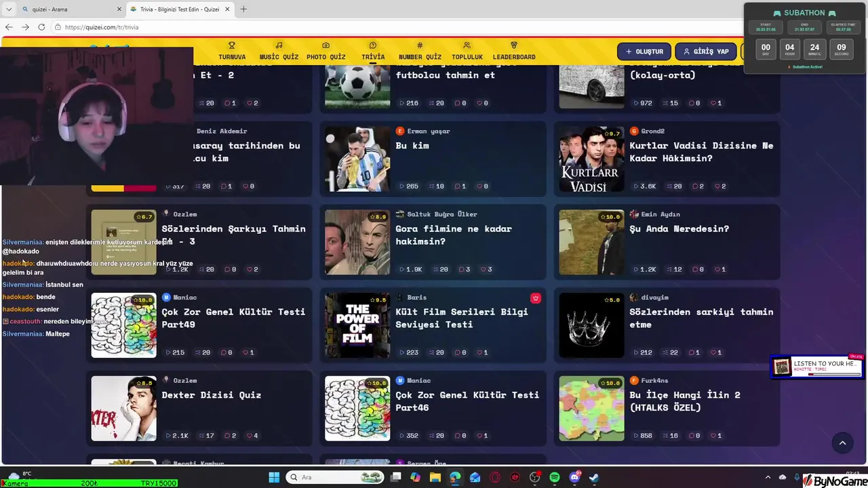
Task: Open the 'futbolcu tahmin et' quiz title
Action: [446, 75]
